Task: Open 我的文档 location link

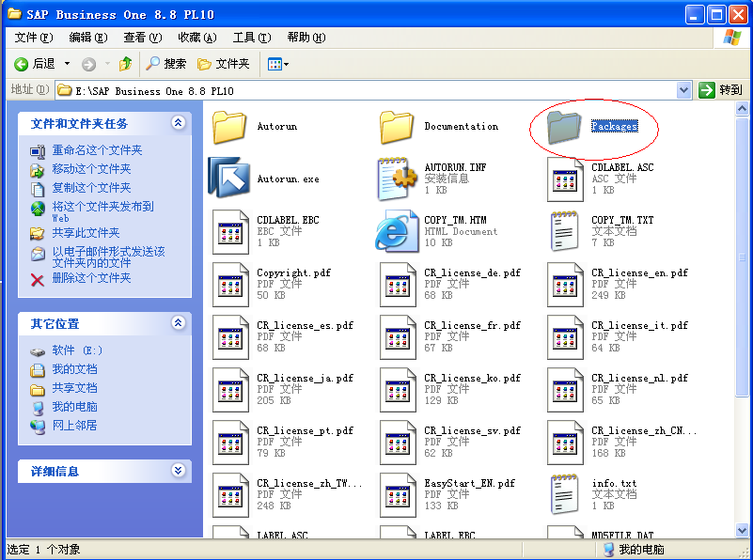Action: point(74,369)
